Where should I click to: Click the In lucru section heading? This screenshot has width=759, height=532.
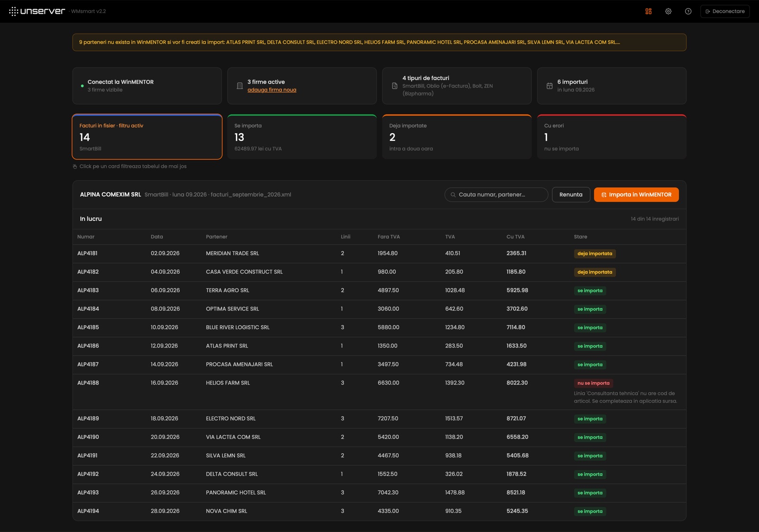[91, 219]
